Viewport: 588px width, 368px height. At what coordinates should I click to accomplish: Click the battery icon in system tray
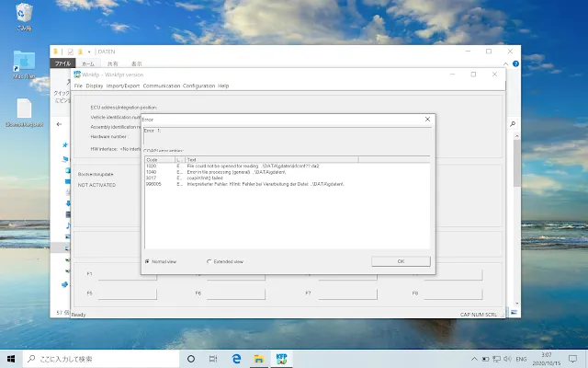pyautogui.click(x=486, y=359)
